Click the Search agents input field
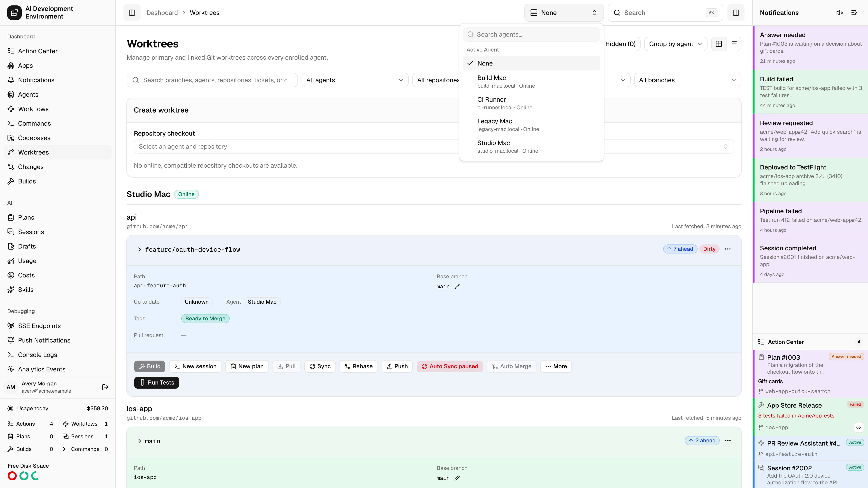 (x=531, y=34)
